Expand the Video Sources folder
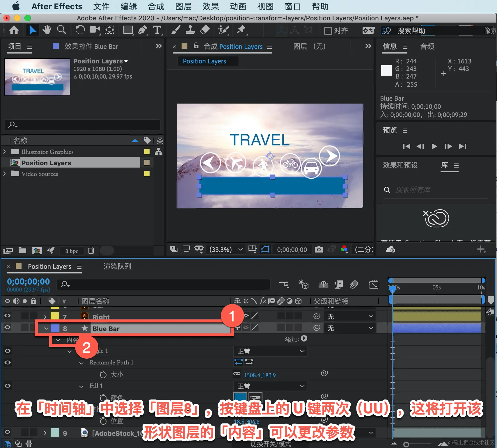The image size is (497, 448). point(4,174)
